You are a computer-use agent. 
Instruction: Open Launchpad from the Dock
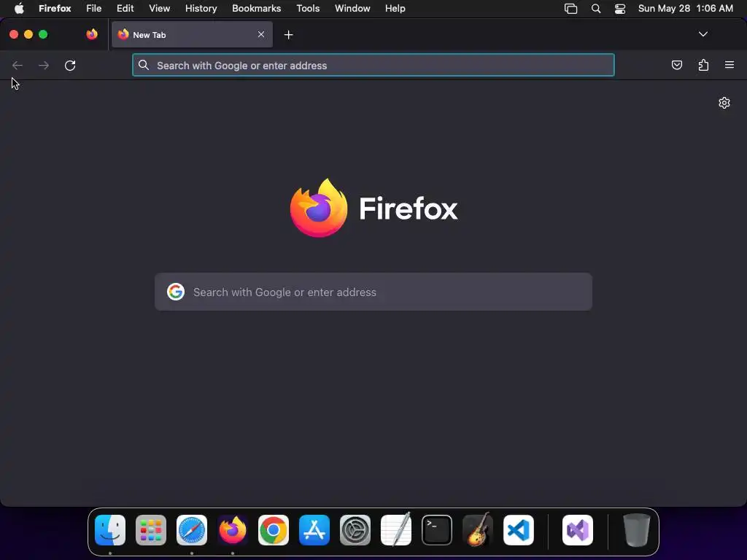[151, 530]
